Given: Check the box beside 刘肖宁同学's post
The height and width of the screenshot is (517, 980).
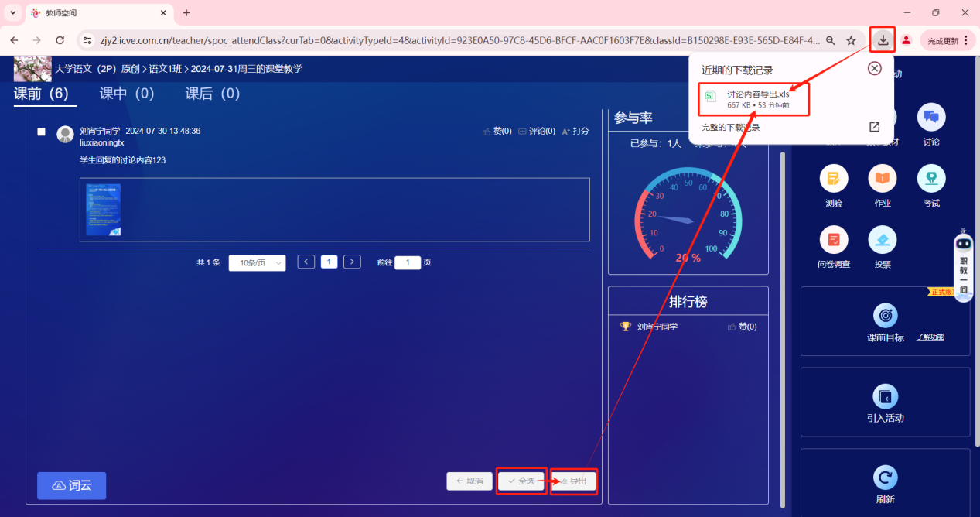Looking at the screenshot, I should pyautogui.click(x=42, y=132).
